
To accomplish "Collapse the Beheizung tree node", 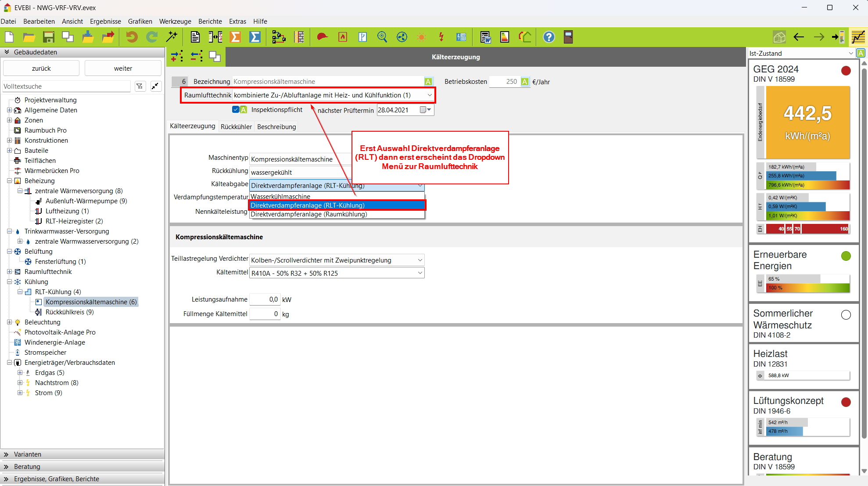I will pyautogui.click(x=9, y=181).
